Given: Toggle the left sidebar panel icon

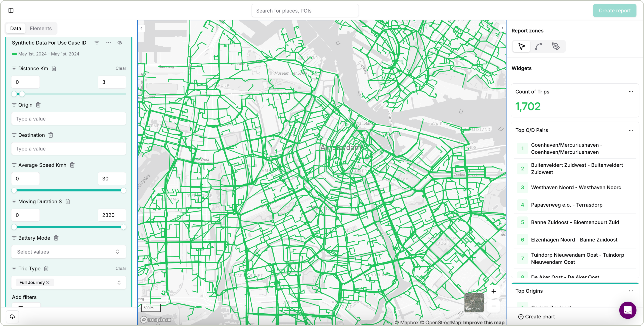Looking at the screenshot, I should (x=11, y=11).
